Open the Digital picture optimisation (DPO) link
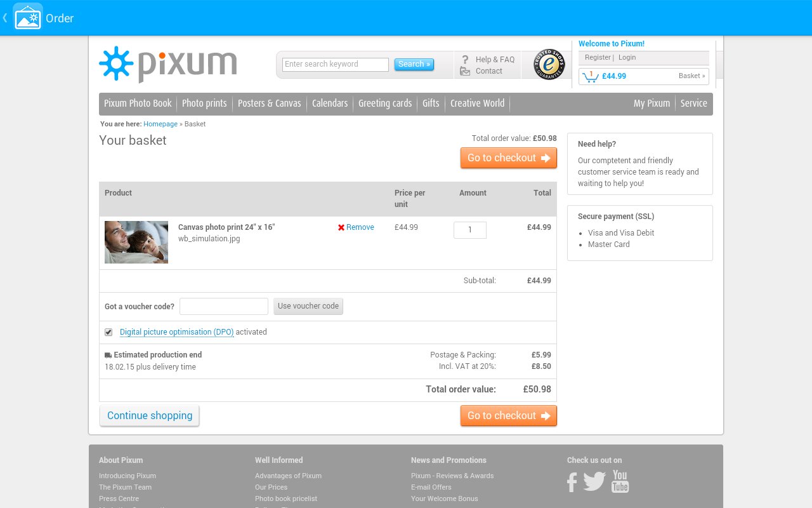The image size is (812, 508). coord(177,332)
